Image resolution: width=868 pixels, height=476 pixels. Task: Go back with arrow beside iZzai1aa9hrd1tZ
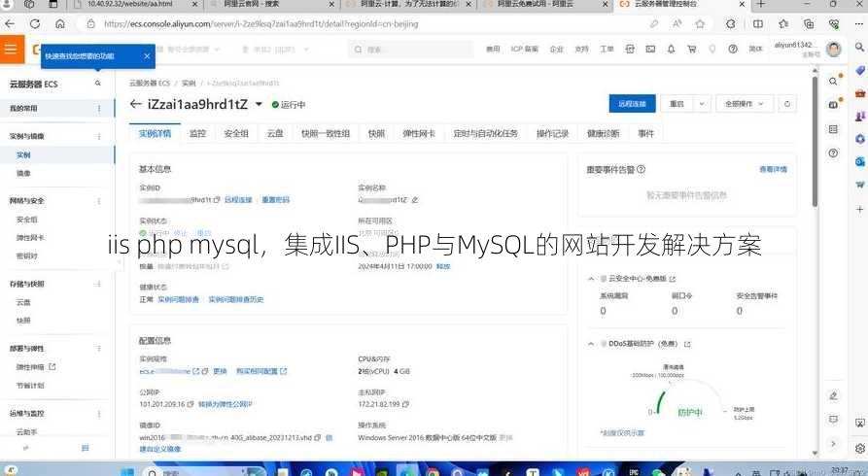click(136, 104)
